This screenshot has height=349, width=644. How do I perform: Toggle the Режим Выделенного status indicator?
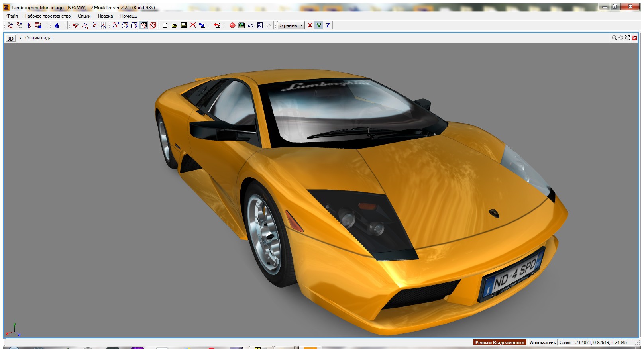pyautogui.click(x=500, y=342)
